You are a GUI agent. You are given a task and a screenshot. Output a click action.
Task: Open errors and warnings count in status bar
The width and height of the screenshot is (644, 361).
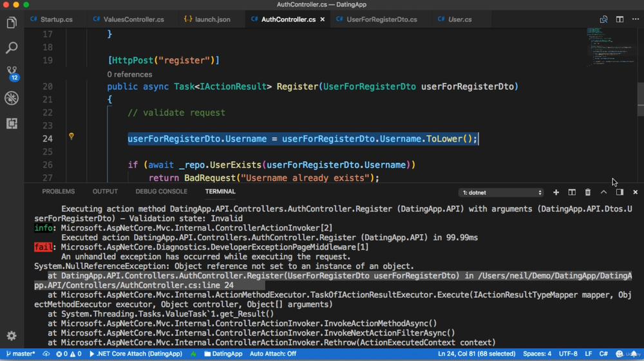(69, 354)
